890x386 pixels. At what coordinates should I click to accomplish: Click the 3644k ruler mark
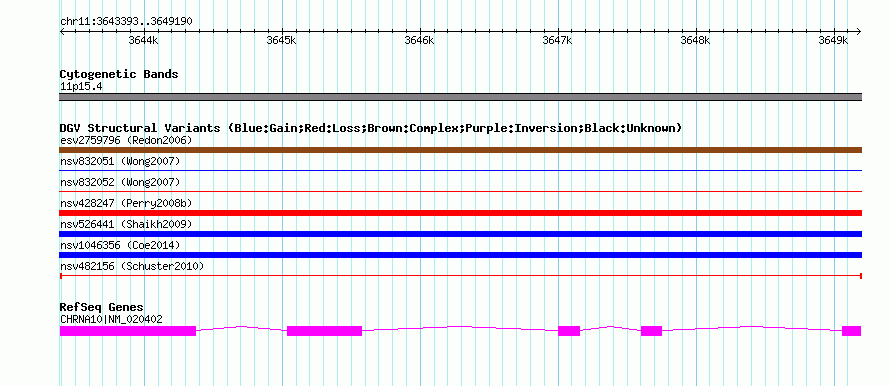coord(144,40)
